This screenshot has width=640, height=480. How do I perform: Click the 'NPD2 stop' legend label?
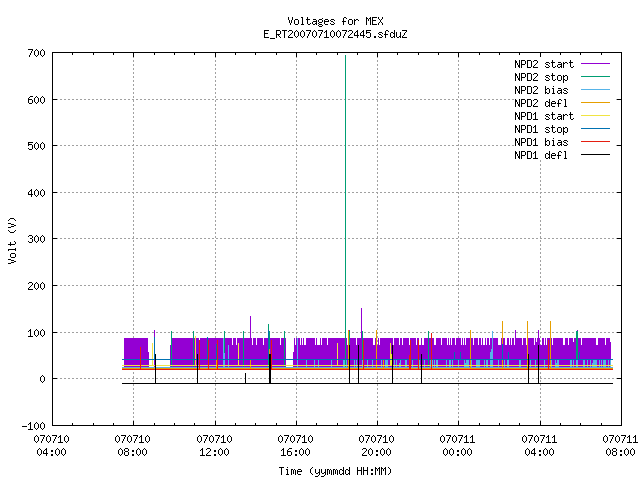[541, 77]
